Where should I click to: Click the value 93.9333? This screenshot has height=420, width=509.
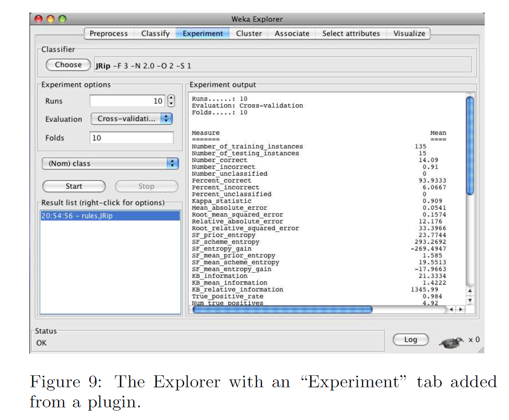pos(432,180)
